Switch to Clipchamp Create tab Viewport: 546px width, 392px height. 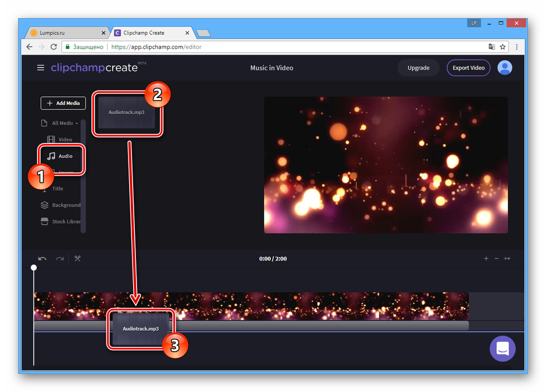151,33
